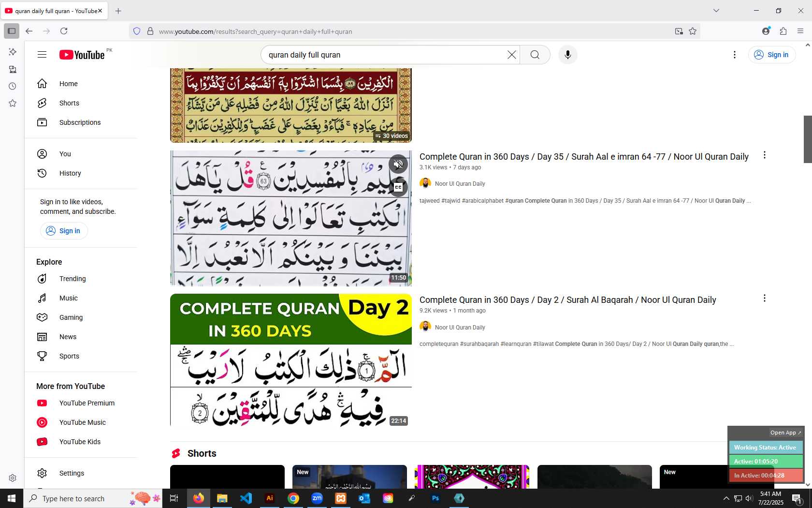
Task: Toggle captions on Day 35 preview
Action: [x=398, y=187]
